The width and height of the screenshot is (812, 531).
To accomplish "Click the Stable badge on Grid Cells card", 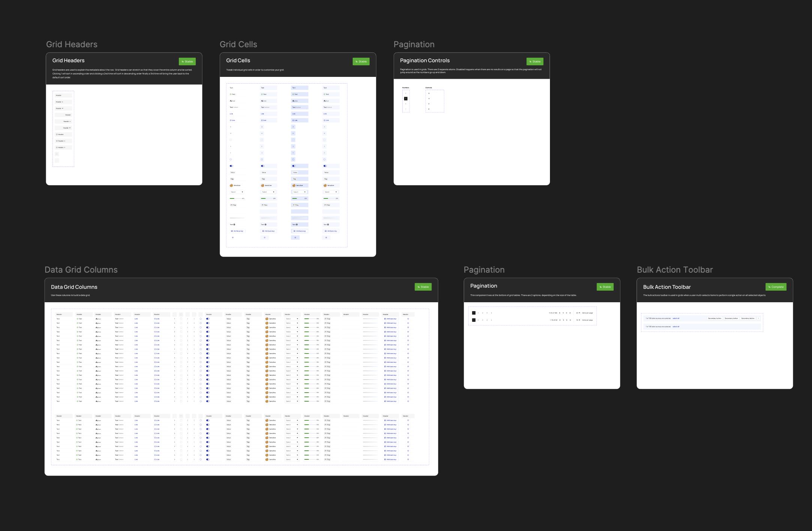I will click(x=361, y=61).
